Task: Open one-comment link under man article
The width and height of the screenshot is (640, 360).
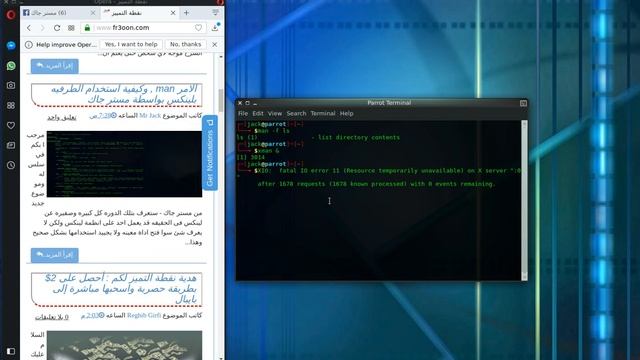Action: coord(62,117)
